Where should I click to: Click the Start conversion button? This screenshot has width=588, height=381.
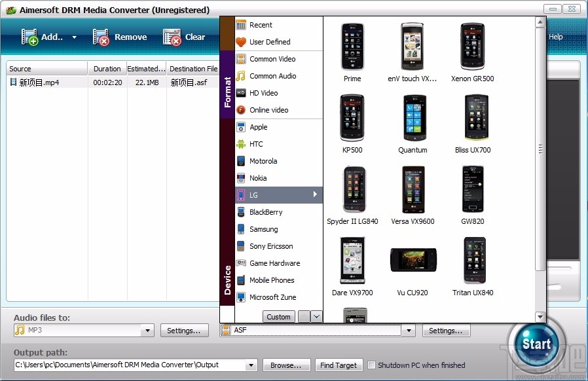point(536,343)
